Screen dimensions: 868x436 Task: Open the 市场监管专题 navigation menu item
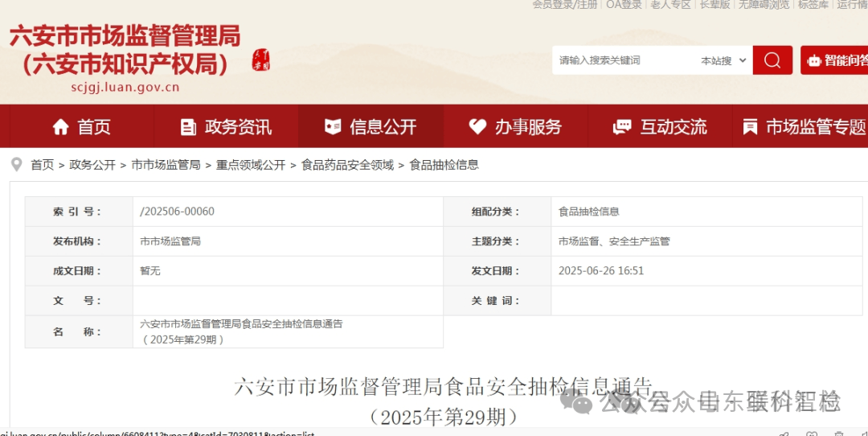pos(800,127)
